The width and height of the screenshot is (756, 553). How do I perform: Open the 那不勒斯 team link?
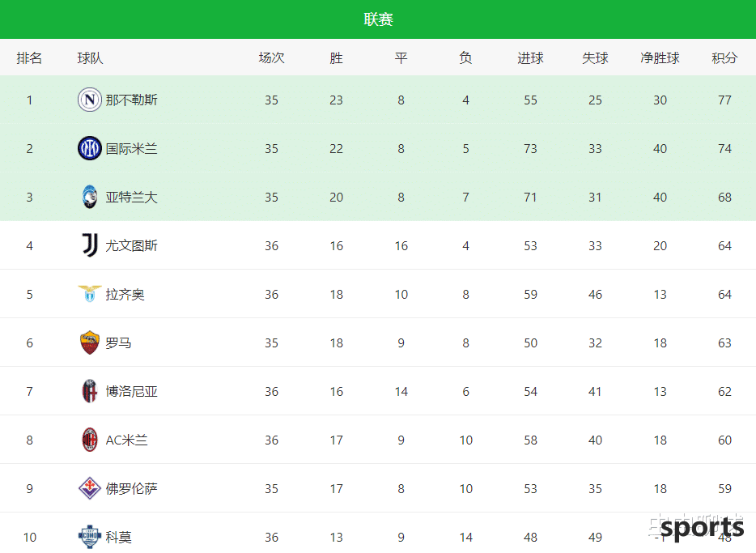[132, 100]
